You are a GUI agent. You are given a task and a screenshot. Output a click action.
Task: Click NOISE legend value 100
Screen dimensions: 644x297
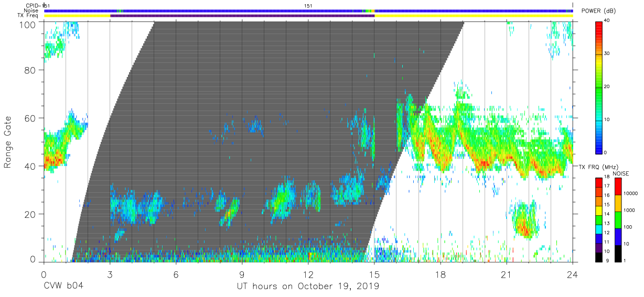627,227
